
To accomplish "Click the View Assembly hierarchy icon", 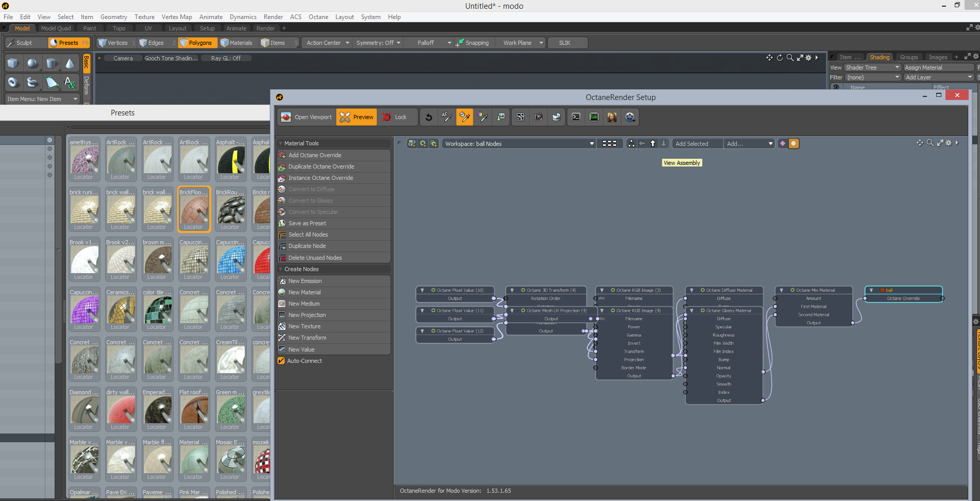I will (x=631, y=144).
